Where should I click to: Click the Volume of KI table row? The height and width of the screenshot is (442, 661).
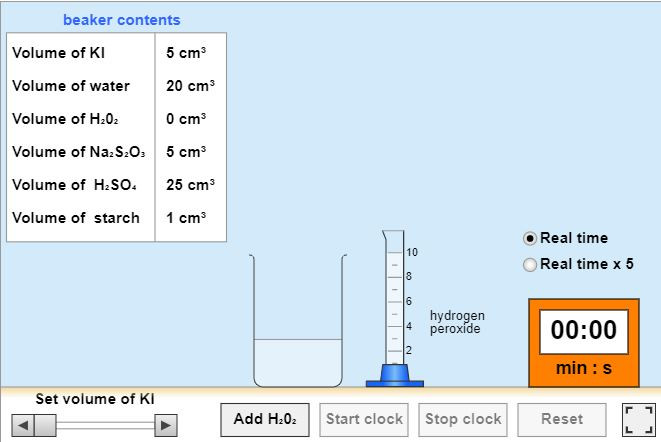coord(116,53)
